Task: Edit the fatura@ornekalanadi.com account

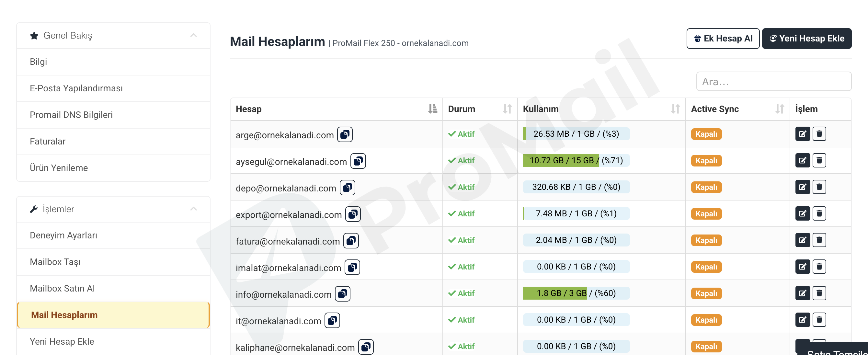Action: [803, 240]
